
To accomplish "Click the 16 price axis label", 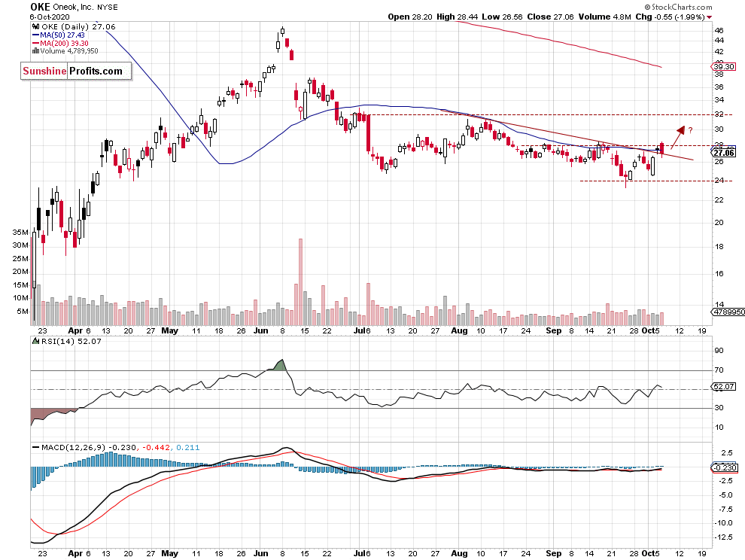I will click(719, 274).
